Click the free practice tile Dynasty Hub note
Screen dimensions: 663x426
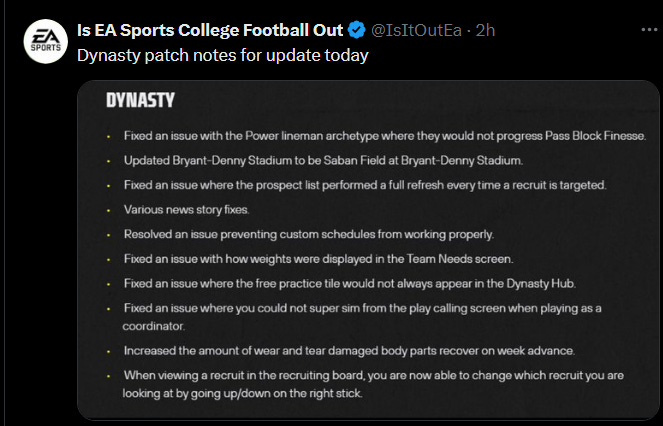point(350,283)
